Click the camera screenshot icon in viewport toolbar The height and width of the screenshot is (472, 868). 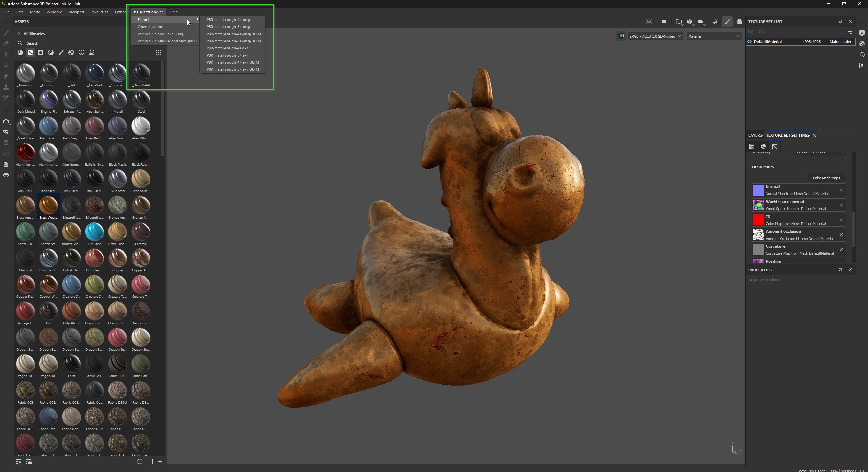(x=739, y=22)
